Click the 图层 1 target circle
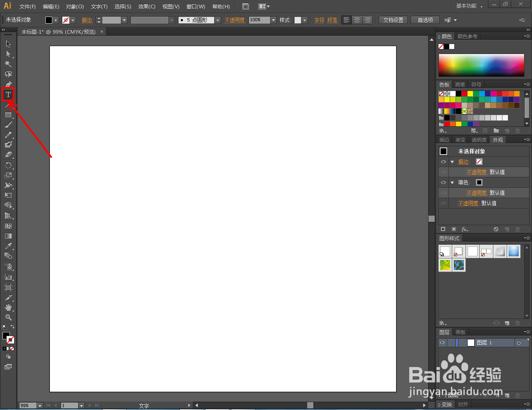Screen dimensions: 532x410 [519, 343]
